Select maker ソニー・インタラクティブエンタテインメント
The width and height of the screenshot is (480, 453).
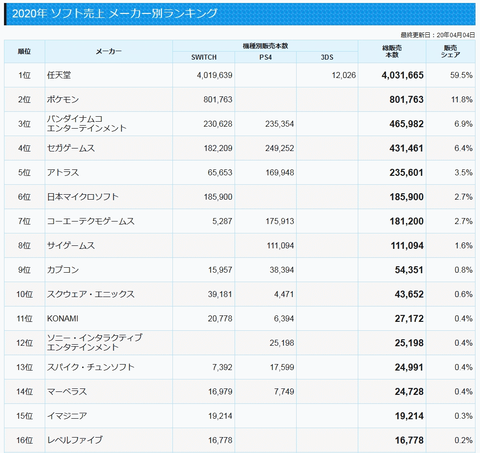click(95, 343)
